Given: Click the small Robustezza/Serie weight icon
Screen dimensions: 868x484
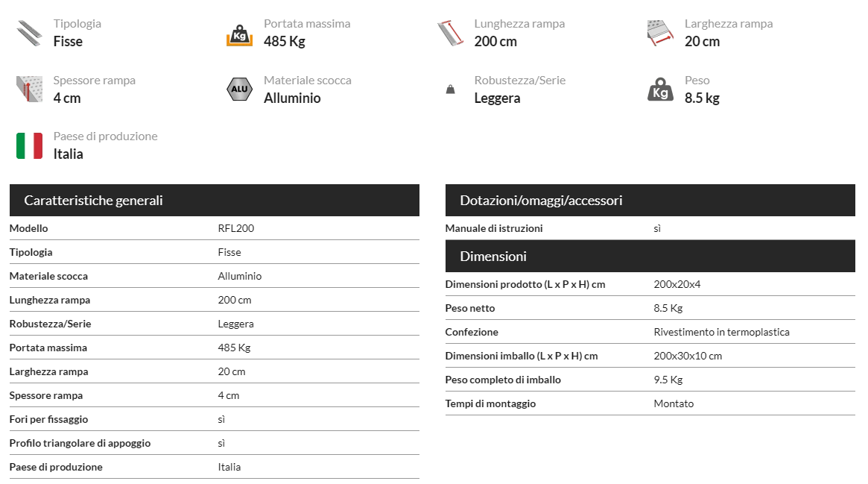Looking at the screenshot, I should 451,89.
